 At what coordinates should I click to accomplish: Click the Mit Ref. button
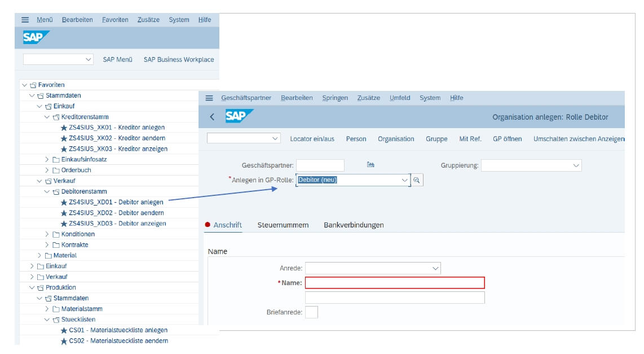pos(470,139)
